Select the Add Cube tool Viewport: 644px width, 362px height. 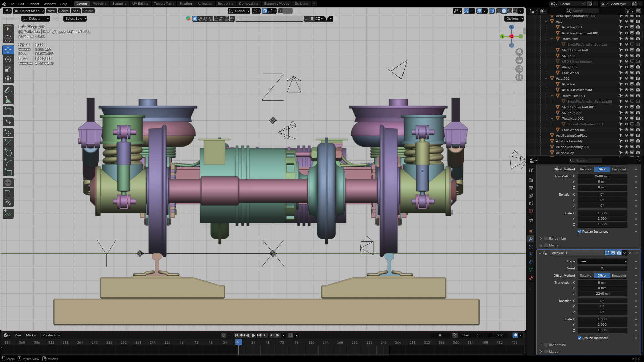(8, 111)
